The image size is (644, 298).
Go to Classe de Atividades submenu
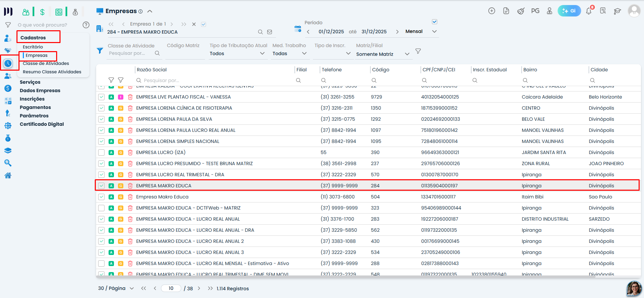click(x=46, y=63)
